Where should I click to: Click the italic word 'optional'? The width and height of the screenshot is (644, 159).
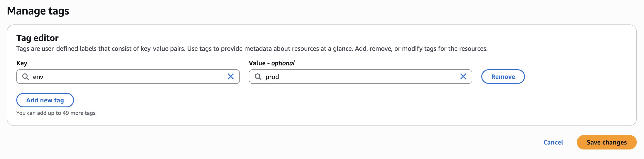point(283,63)
